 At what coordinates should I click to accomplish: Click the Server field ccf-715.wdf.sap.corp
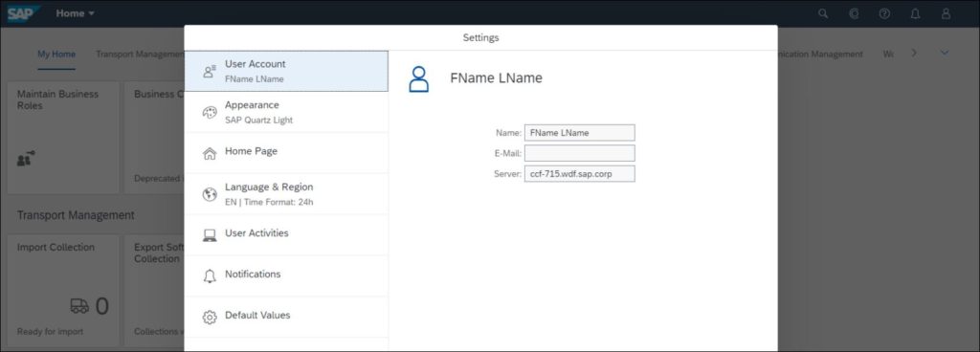coord(579,173)
